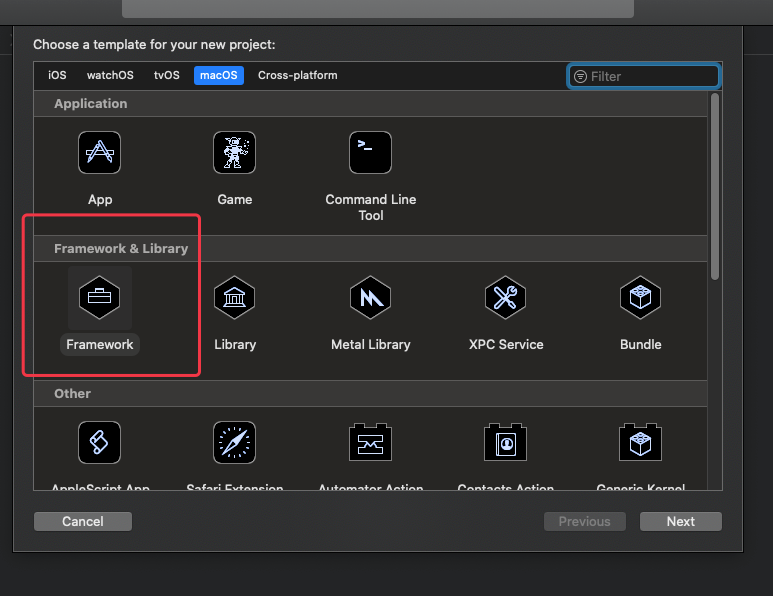Image resolution: width=773 pixels, height=596 pixels.
Task: Click the Command Line Tool label
Action: (x=371, y=208)
